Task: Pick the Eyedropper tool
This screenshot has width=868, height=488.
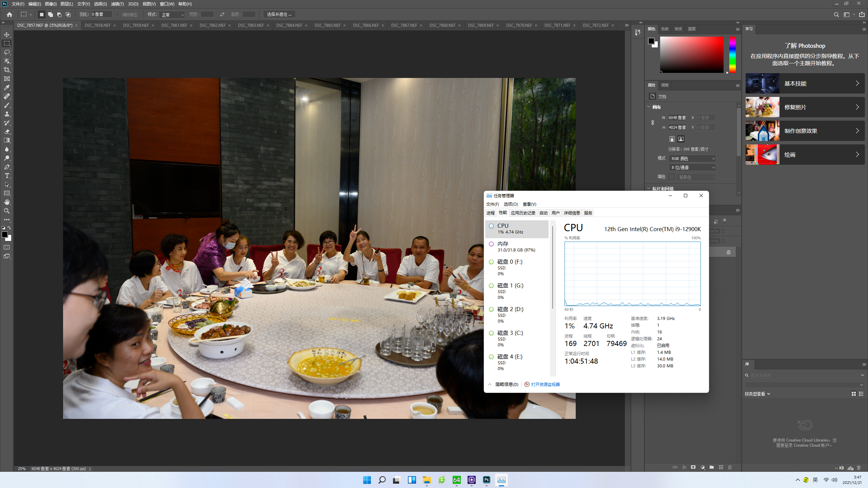Action: coord(7,87)
